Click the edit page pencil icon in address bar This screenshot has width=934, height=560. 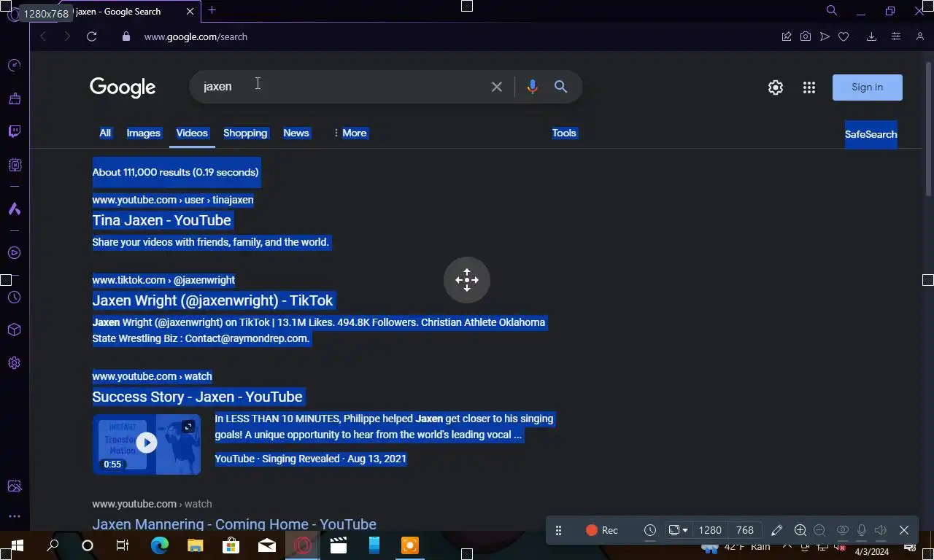click(787, 36)
